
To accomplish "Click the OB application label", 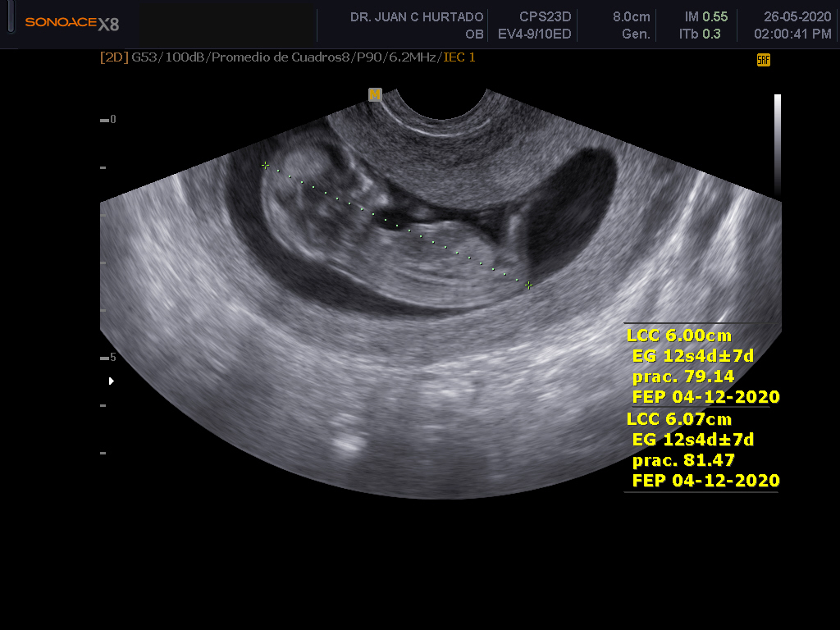I will tap(475, 34).
